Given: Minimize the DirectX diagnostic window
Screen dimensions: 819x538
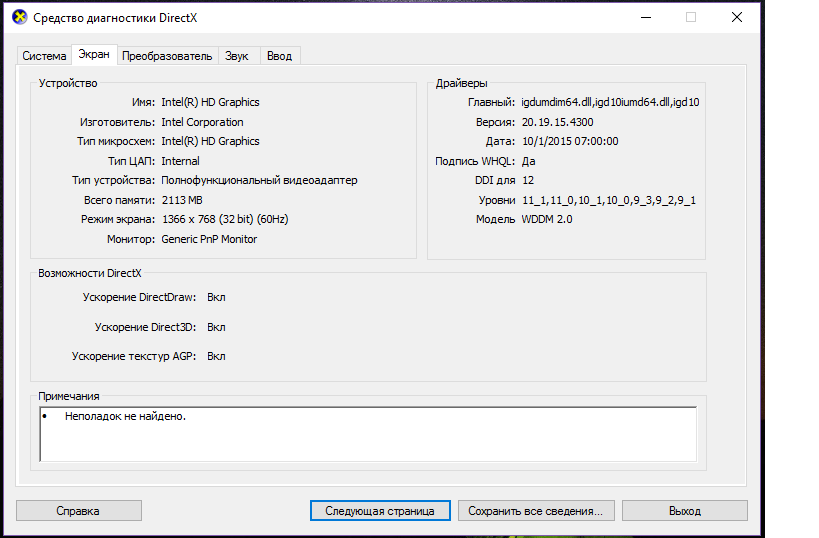Looking at the screenshot, I should (646, 18).
